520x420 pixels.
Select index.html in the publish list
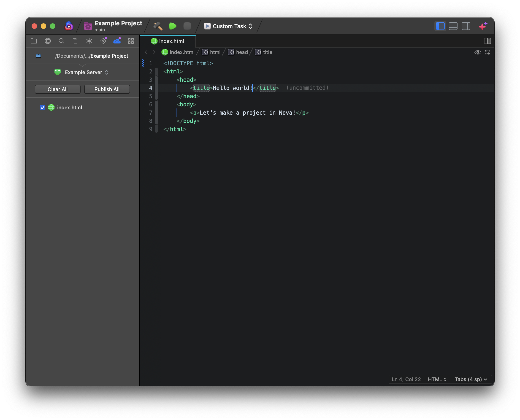(x=70, y=108)
